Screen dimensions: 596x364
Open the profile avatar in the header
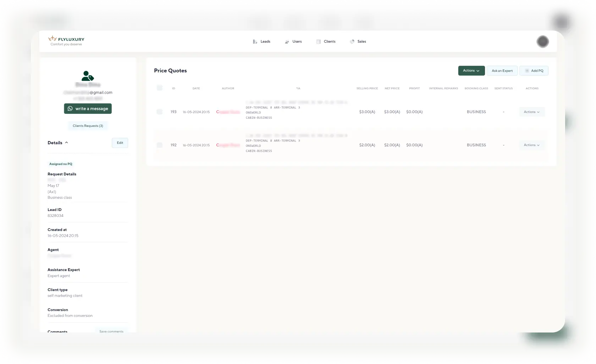pos(542,41)
